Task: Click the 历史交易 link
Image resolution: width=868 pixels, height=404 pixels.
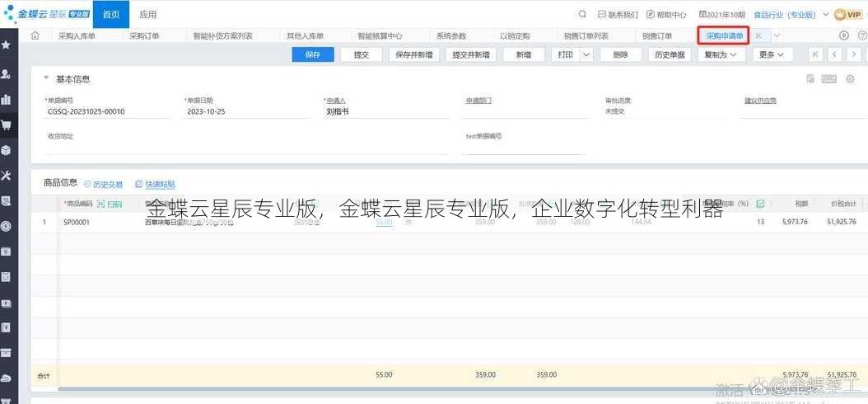Action: [104, 185]
